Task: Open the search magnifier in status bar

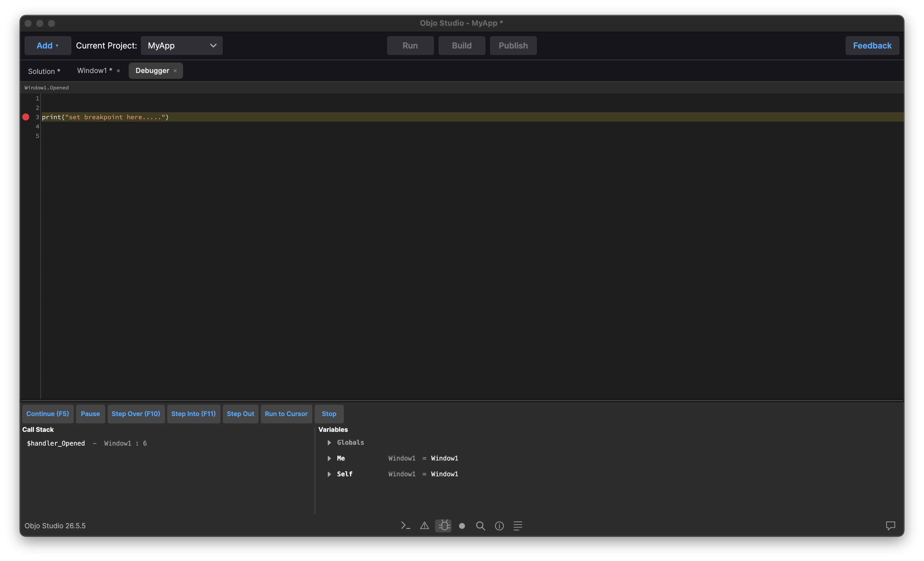Action: click(480, 526)
